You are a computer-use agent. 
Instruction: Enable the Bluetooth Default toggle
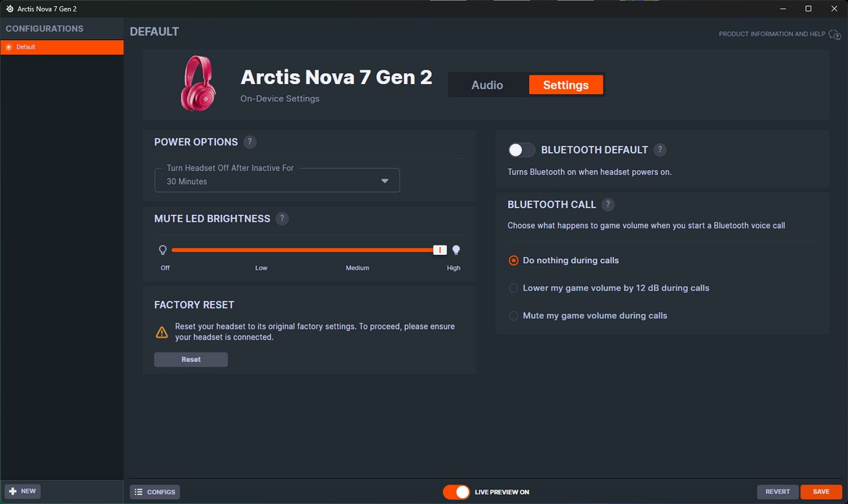(521, 150)
